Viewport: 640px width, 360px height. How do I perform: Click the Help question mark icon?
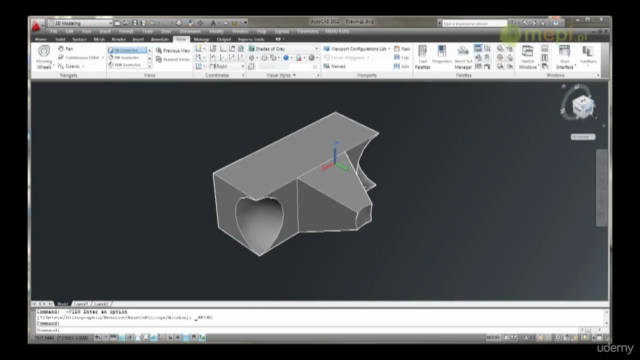556,23
